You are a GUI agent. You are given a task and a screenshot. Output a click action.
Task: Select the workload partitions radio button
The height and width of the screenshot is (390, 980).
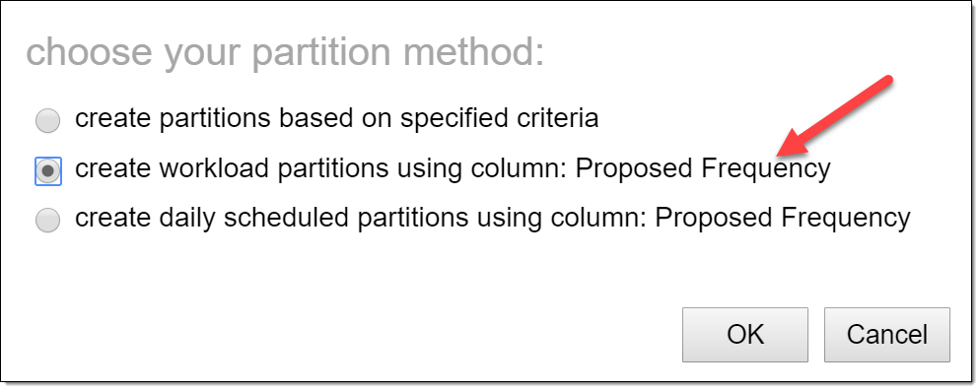click(x=48, y=171)
